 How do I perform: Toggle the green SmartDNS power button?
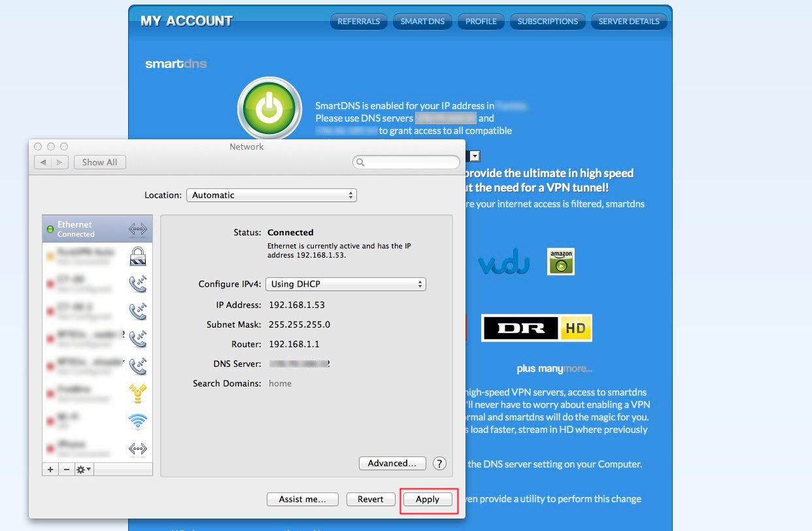click(x=269, y=109)
